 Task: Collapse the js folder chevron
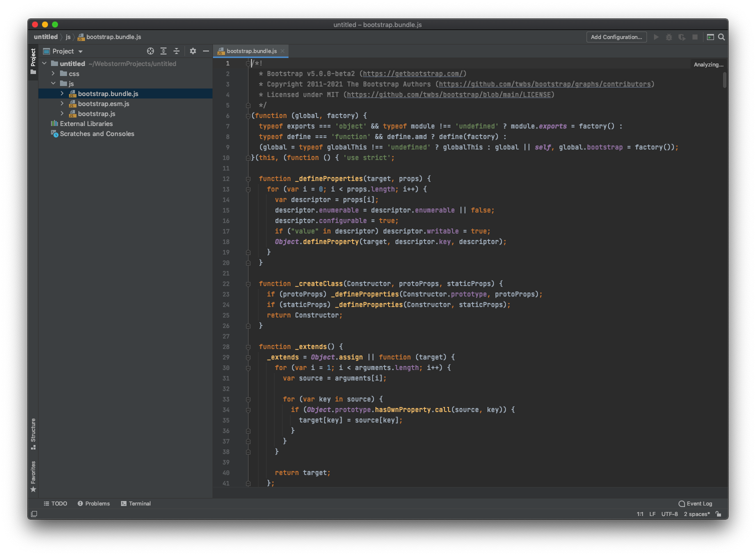coord(53,83)
